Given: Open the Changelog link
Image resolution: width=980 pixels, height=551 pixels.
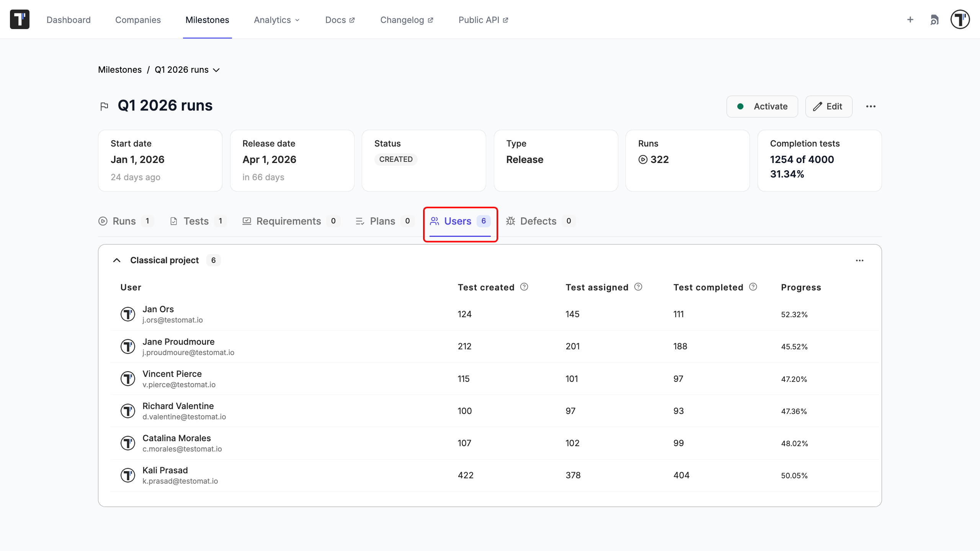Looking at the screenshot, I should click(x=407, y=20).
